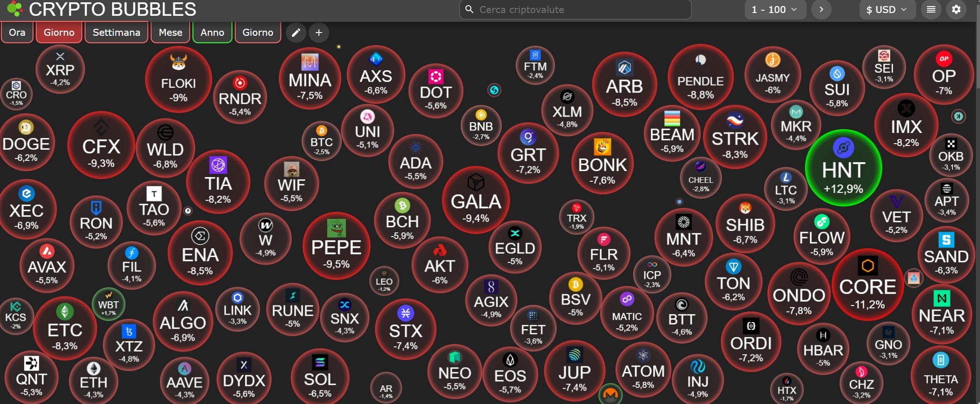The image size is (980, 404).
Task: Select the Giorno tab next to the pencil icon
Action: (x=258, y=33)
